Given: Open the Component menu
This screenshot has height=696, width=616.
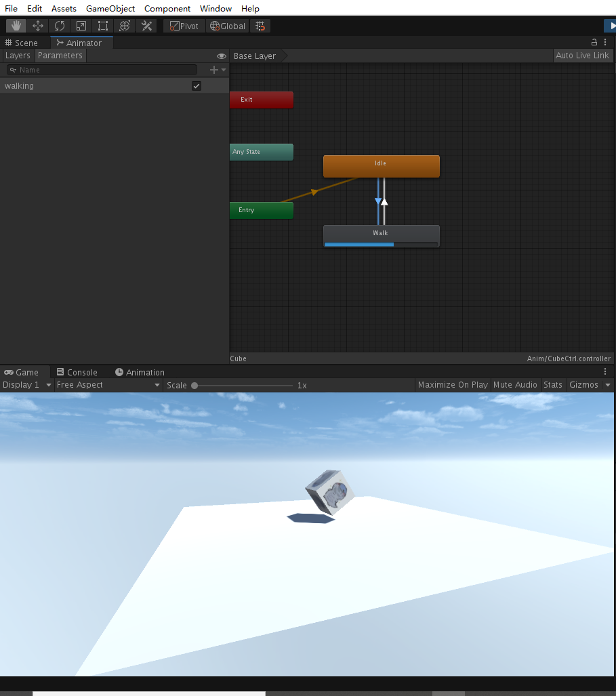Looking at the screenshot, I should point(167,8).
